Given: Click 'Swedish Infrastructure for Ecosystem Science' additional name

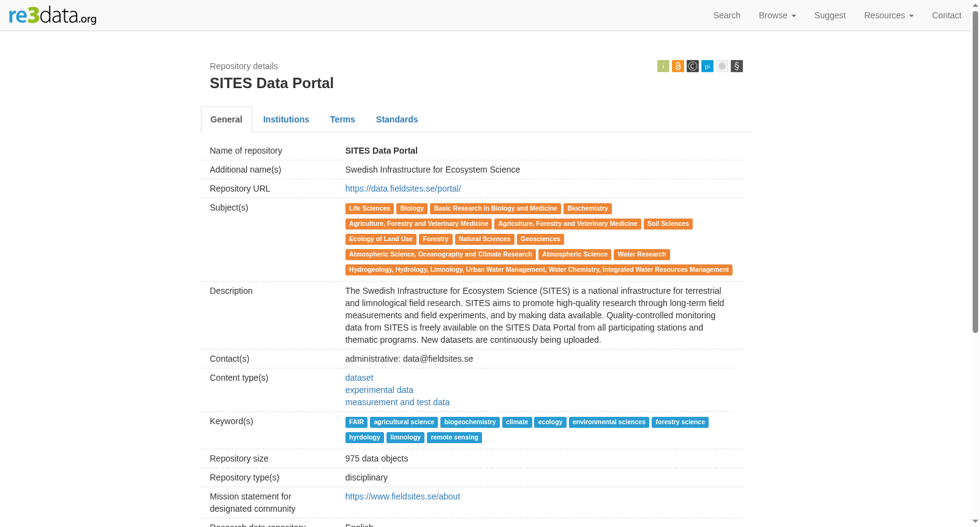Looking at the screenshot, I should (x=432, y=170).
